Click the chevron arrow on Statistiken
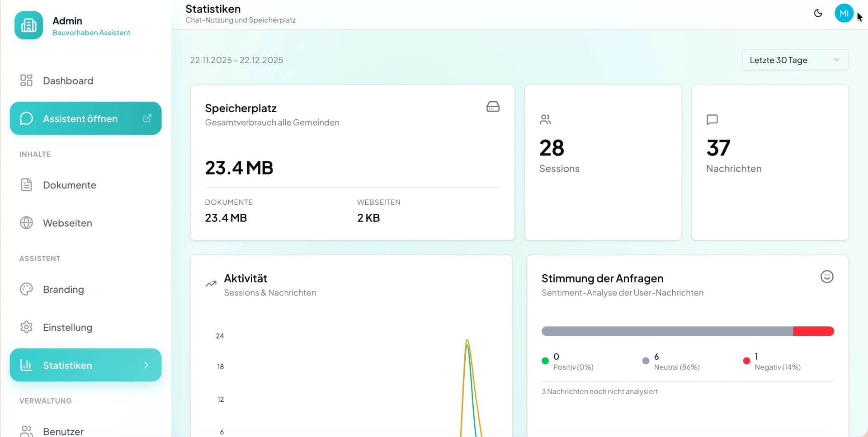This screenshot has height=437, width=868. (146, 365)
